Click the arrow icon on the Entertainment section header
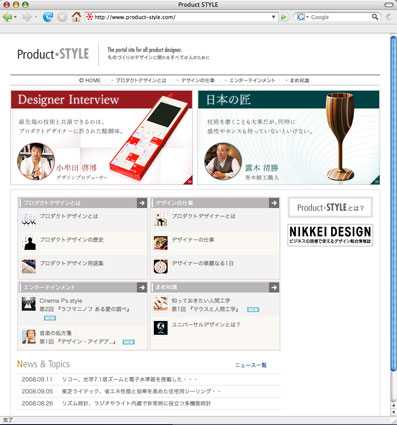397x425 pixels. tap(142, 287)
